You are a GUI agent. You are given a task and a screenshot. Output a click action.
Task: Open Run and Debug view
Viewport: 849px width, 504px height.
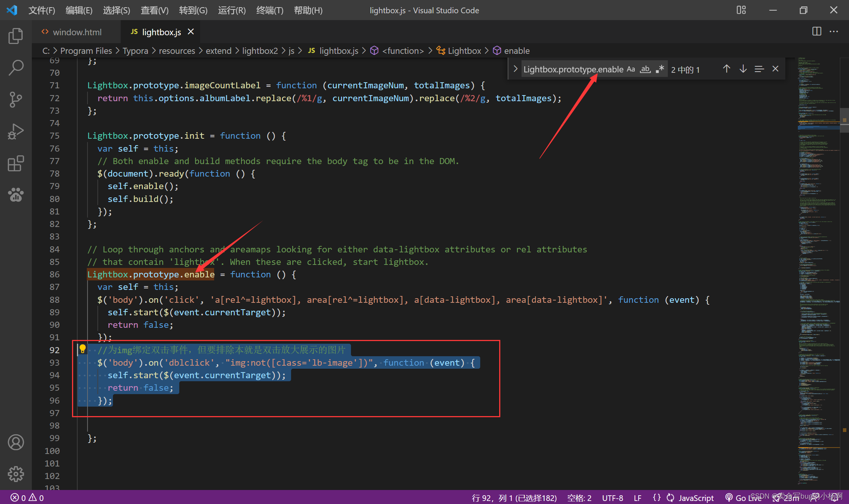click(16, 131)
